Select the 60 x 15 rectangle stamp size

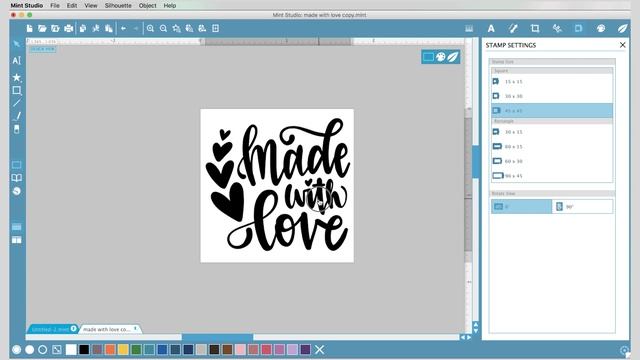tap(552, 147)
